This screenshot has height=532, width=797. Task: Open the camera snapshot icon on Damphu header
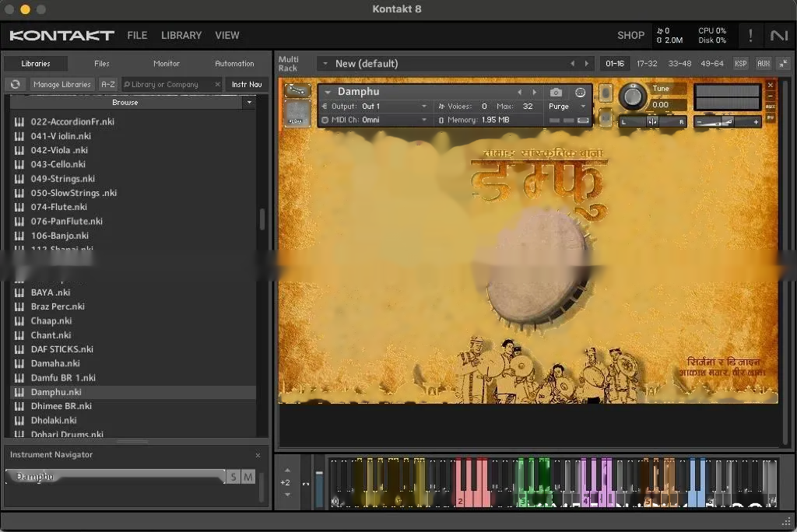(556, 92)
